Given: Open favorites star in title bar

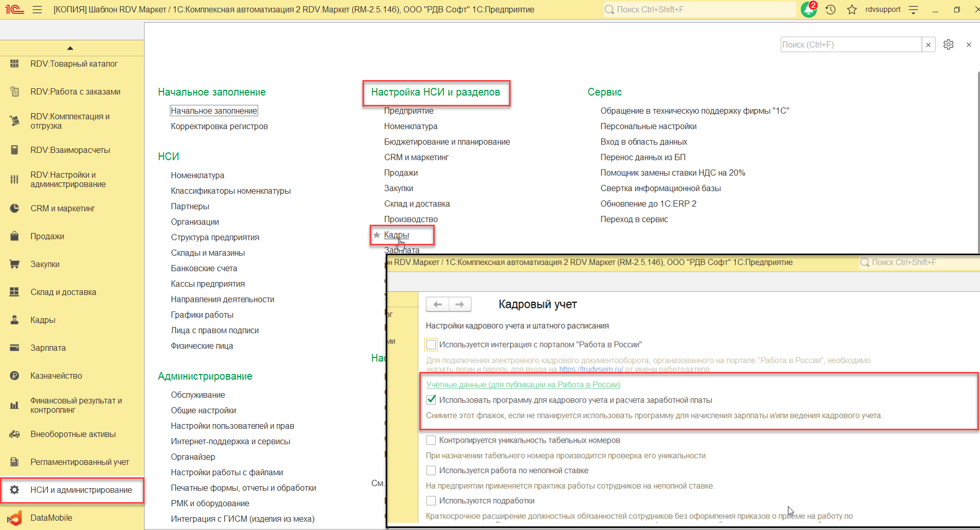Looking at the screenshot, I should (x=852, y=9).
